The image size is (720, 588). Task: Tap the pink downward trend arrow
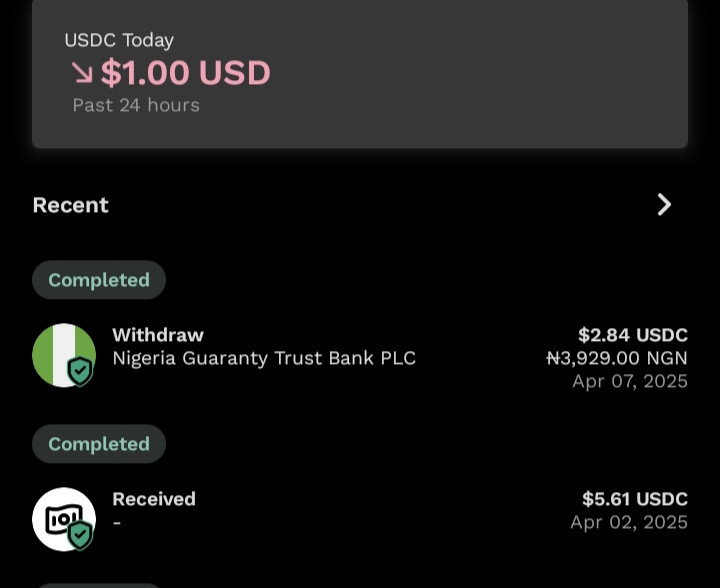click(x=82, y=73)
